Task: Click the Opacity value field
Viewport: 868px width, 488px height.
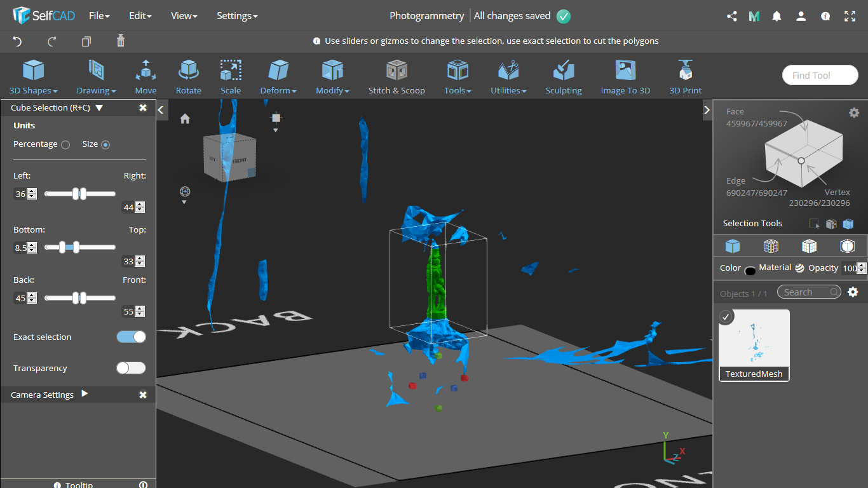Action: tap(849, 268)
